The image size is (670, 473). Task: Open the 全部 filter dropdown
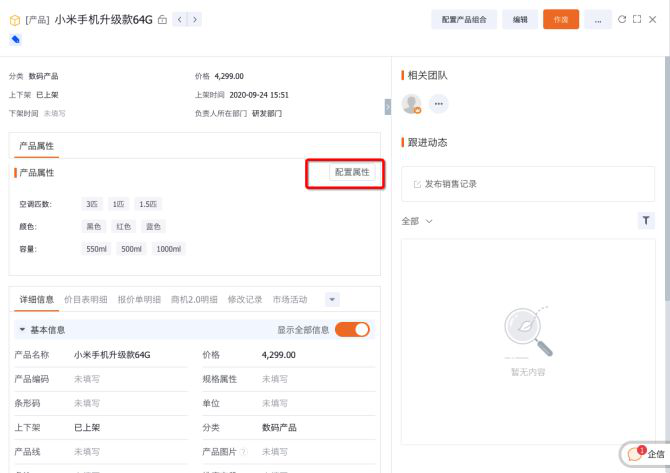(x=417, y=221)
